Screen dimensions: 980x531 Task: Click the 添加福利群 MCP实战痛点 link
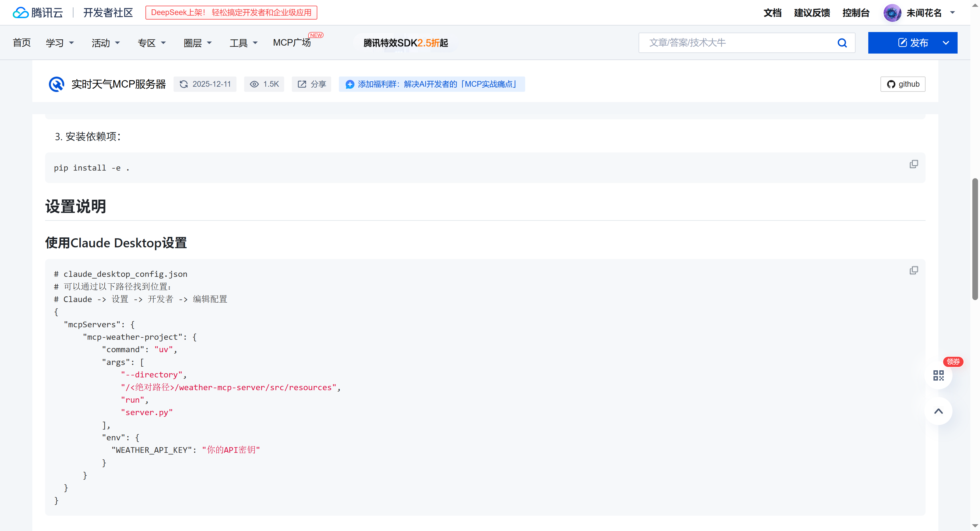pyautogui.click(x=431, y=84)
